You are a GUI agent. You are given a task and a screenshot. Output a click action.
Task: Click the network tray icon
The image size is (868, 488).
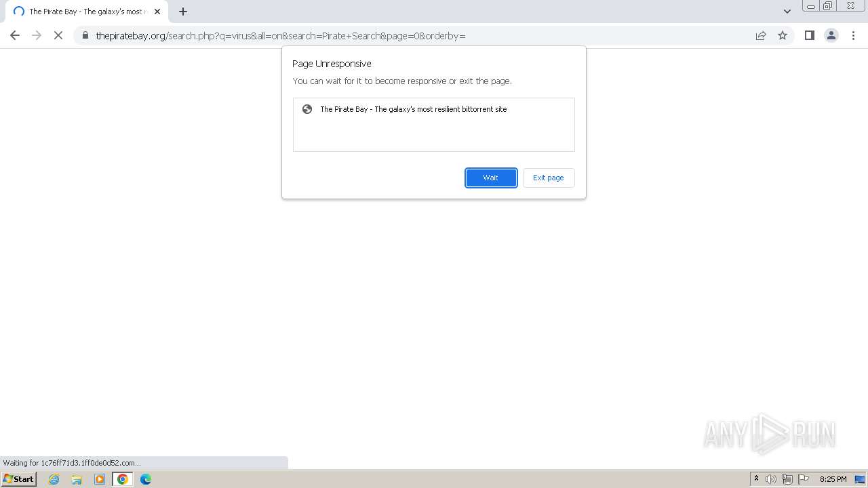pos(787,479)
